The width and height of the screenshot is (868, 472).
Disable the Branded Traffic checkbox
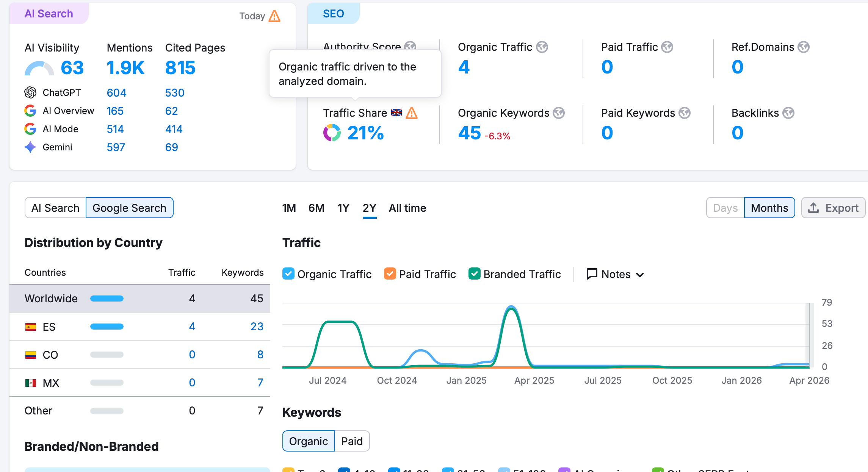474,274
